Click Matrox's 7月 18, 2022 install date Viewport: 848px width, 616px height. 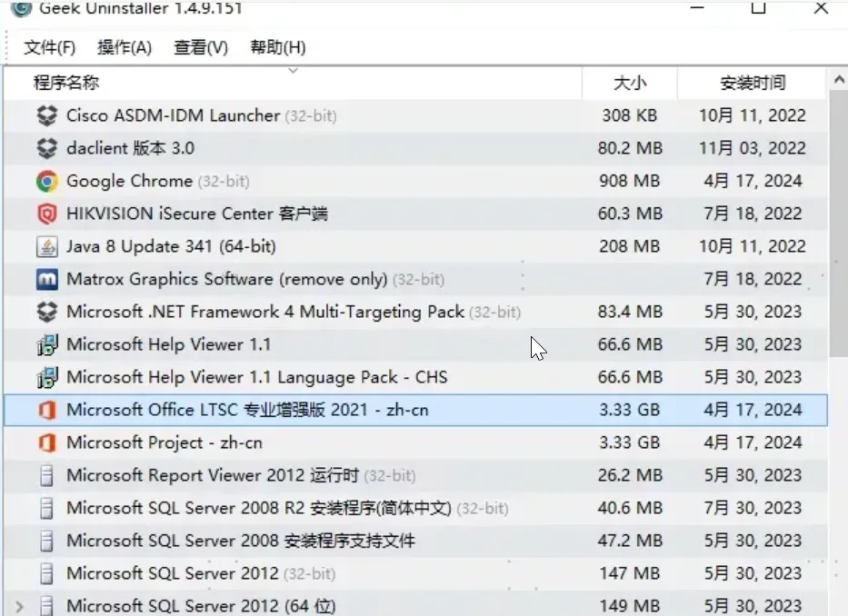pos(753,280)
